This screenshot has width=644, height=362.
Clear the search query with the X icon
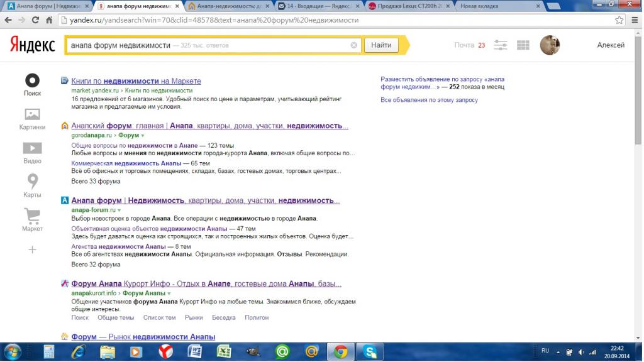tap(353, 45)
